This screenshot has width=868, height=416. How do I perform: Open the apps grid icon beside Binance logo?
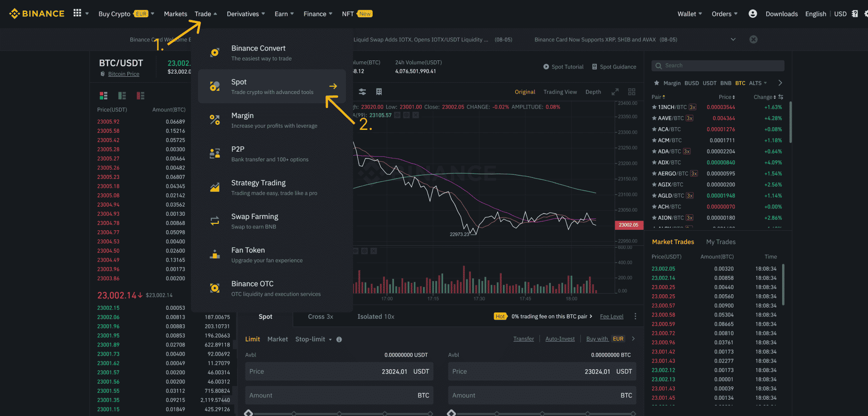point(77,13)
